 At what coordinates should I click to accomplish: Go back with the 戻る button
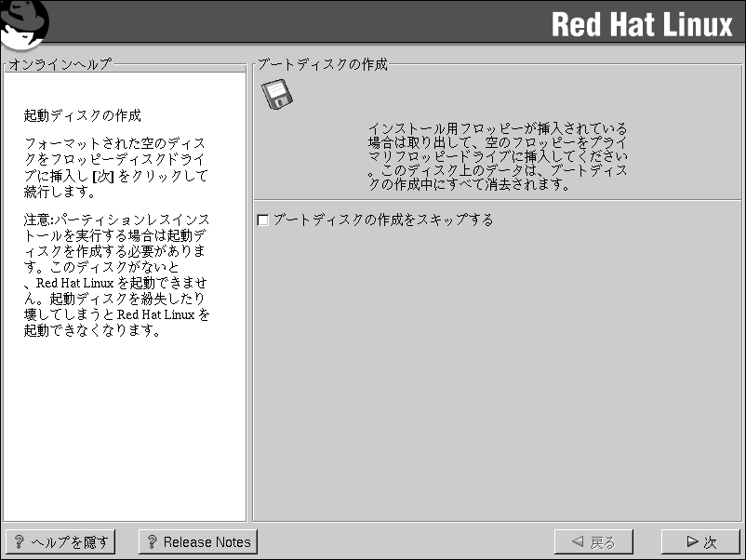pyautogui.click(x=593, y=542)
